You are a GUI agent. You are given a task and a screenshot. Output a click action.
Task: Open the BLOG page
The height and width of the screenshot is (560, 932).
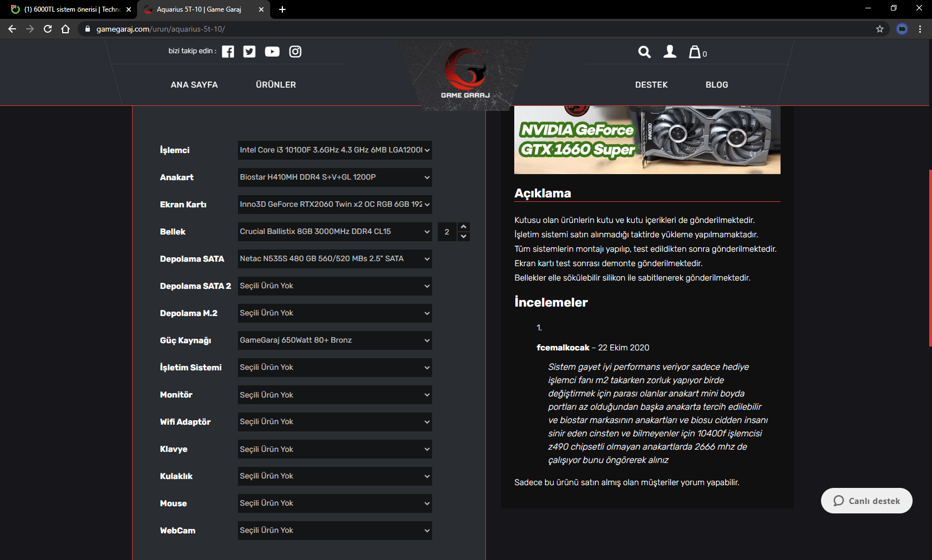[717, 85]
